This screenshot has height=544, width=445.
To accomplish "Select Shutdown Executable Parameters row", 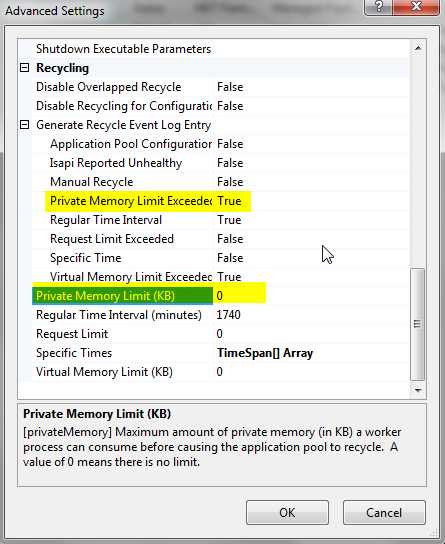I will (221, 49).
